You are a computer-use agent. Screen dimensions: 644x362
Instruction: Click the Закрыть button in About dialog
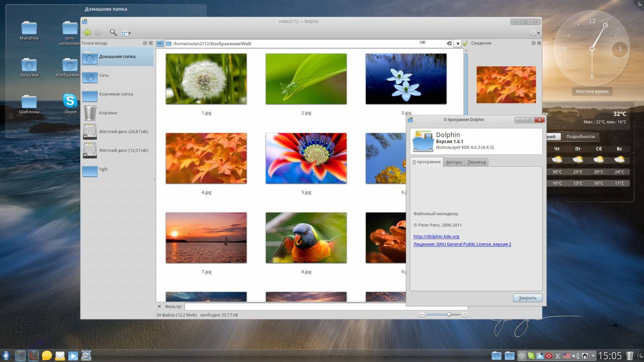[x=527, y=298]
